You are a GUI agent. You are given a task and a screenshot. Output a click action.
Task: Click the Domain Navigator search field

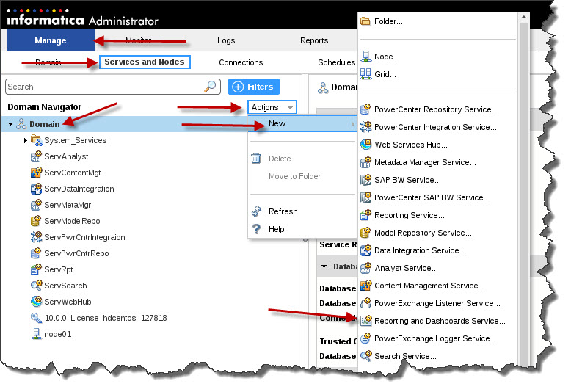(113, 87)
